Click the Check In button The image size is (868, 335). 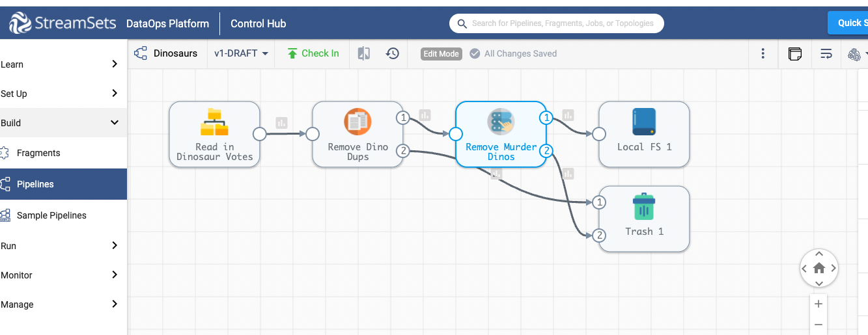pos(313,53)
